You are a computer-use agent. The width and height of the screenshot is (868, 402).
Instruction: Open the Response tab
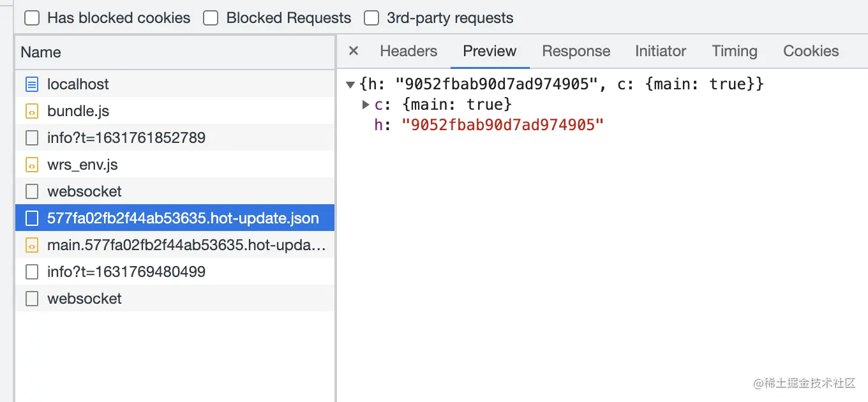576,51
